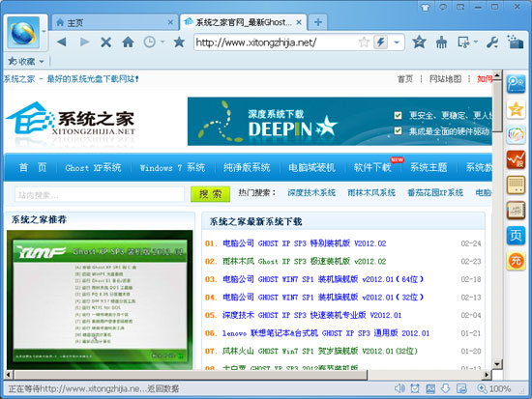Image resolution: width=532 pixels, height=399 pixels.
Task: Go back using the back arrow
Action: pos(62,43)
